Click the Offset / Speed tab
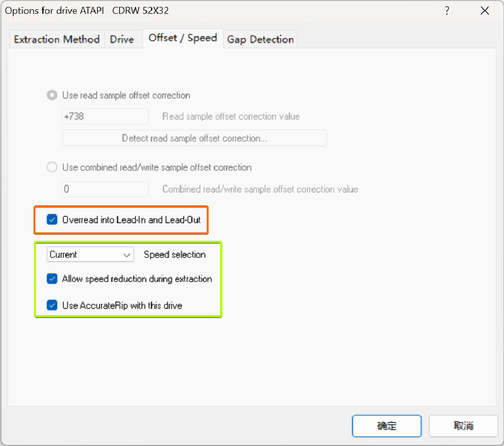The width and height of the screenshot is (504, 446). 182,37
